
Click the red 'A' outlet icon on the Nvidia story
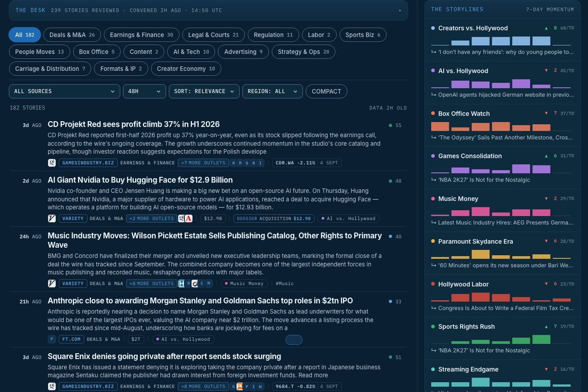tap(188, 219)
